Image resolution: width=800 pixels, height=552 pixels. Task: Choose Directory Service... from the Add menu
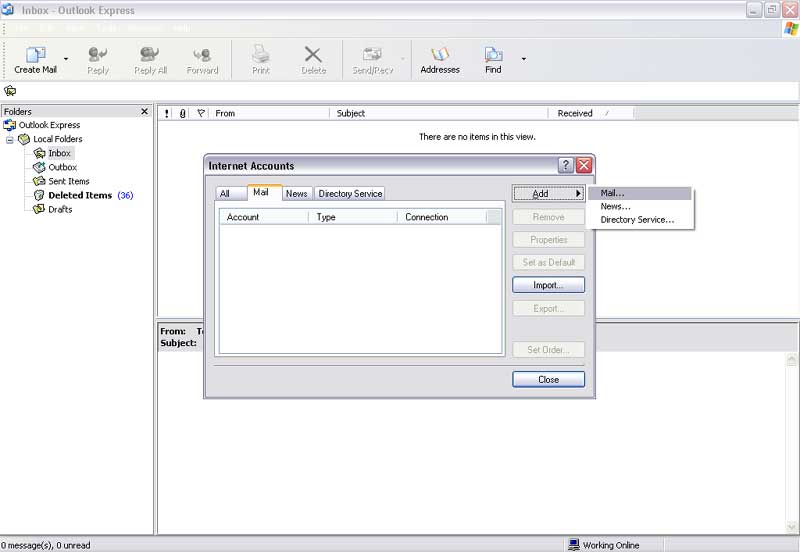(640, 220)
